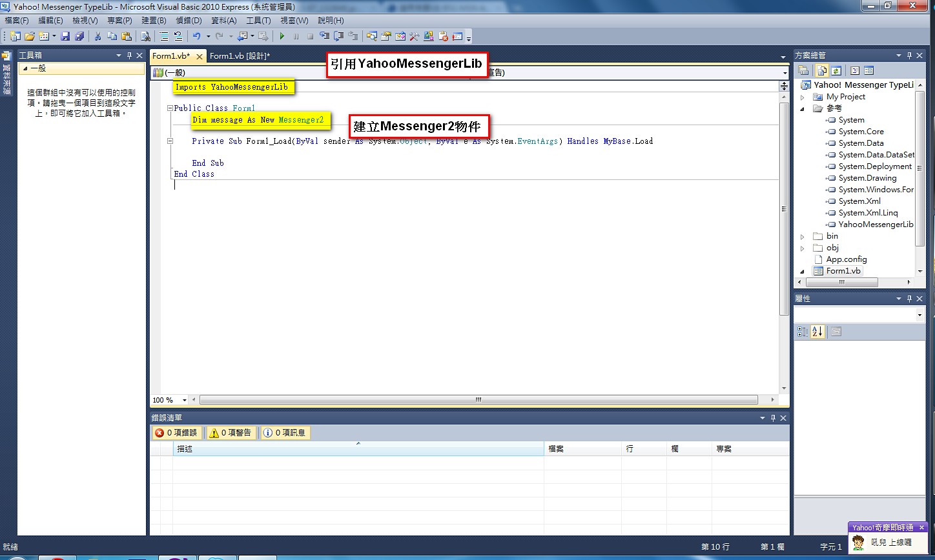Expand the My Project tree node

tap(803, 97)
